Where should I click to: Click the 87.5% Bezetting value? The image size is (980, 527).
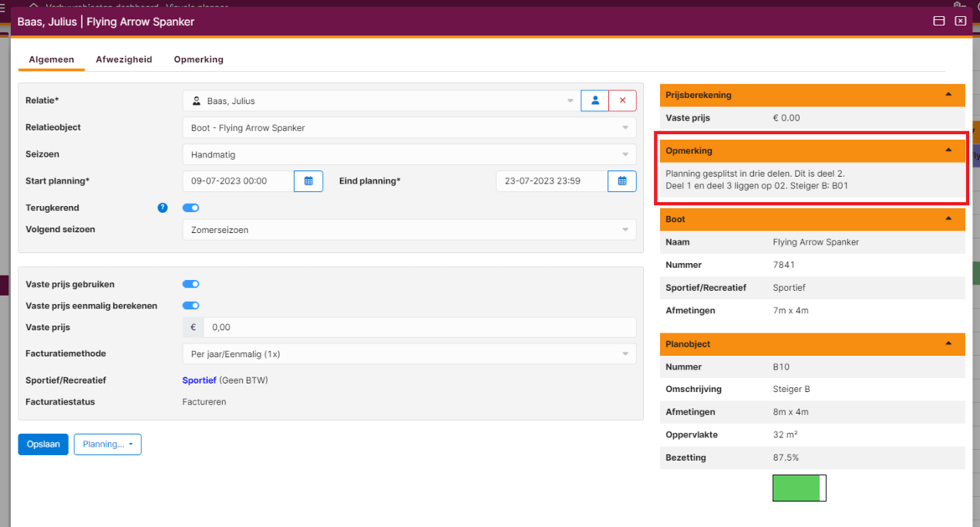786,457
